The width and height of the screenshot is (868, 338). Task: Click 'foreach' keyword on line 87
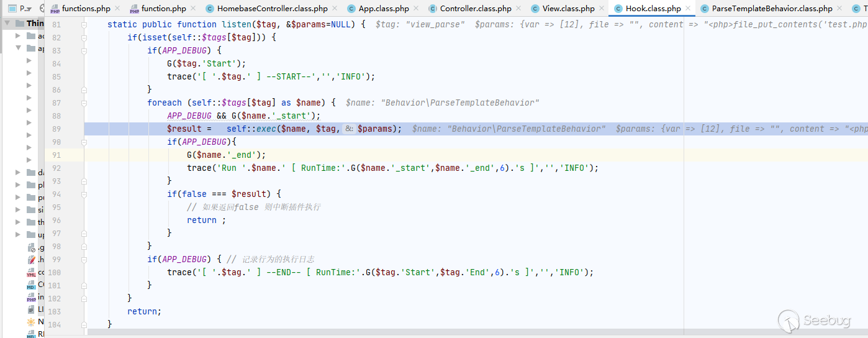(165, 103)
